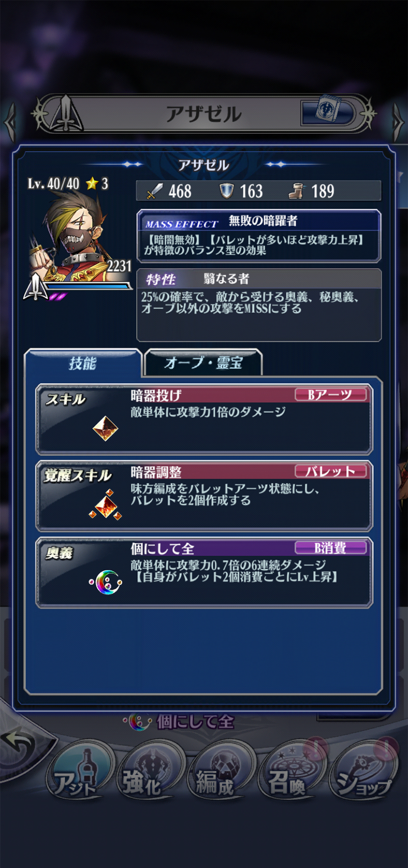Tap the crescent moon 奥義 icon

point(106,582)
